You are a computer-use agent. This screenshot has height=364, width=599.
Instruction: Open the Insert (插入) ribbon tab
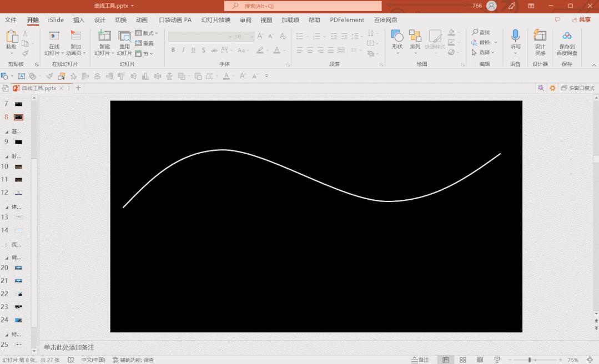[x=79, y=20]
